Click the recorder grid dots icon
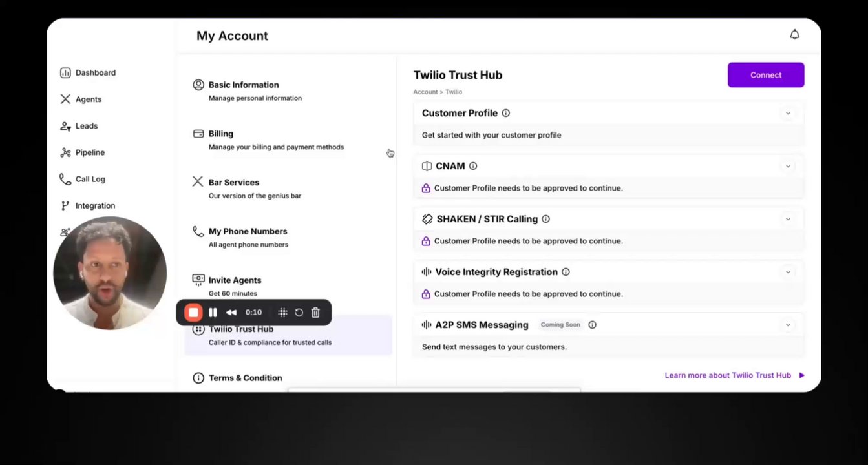Screen dimensions: 868x465 click(x=282, y=313)
